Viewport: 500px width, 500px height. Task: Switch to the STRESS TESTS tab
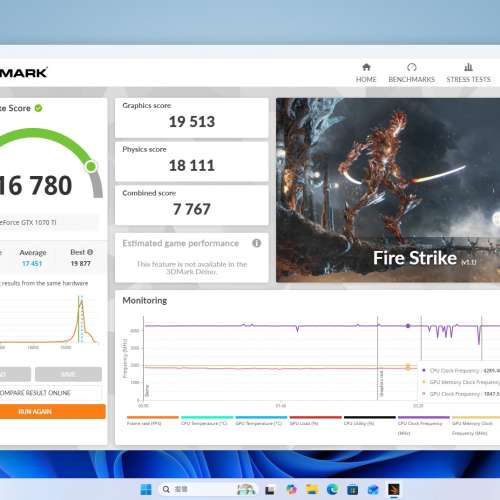(x=468, y=73)
